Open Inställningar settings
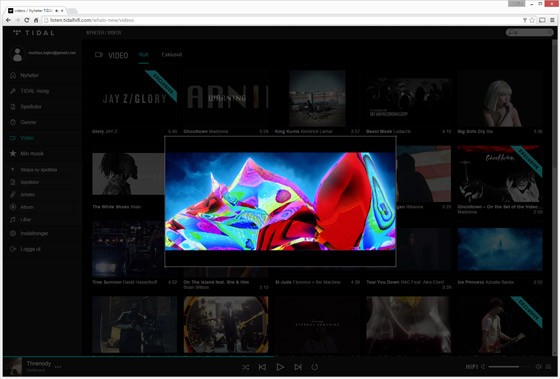560x379 pixels. [x=34, y=233]
